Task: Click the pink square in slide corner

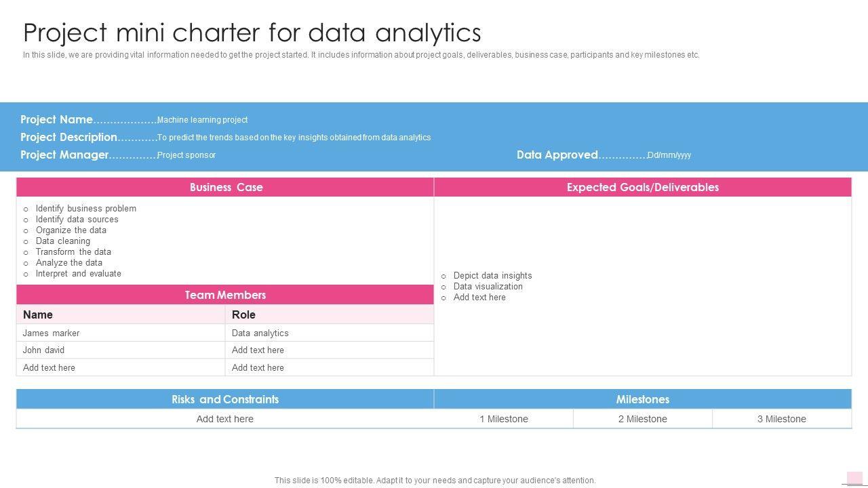Action: tap(854, 478)
